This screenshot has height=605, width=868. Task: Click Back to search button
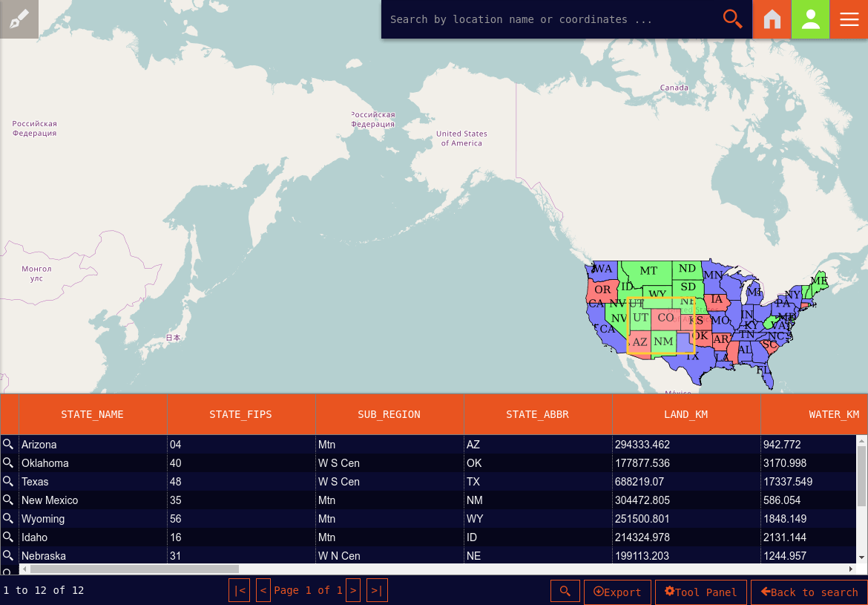[809, 592]
